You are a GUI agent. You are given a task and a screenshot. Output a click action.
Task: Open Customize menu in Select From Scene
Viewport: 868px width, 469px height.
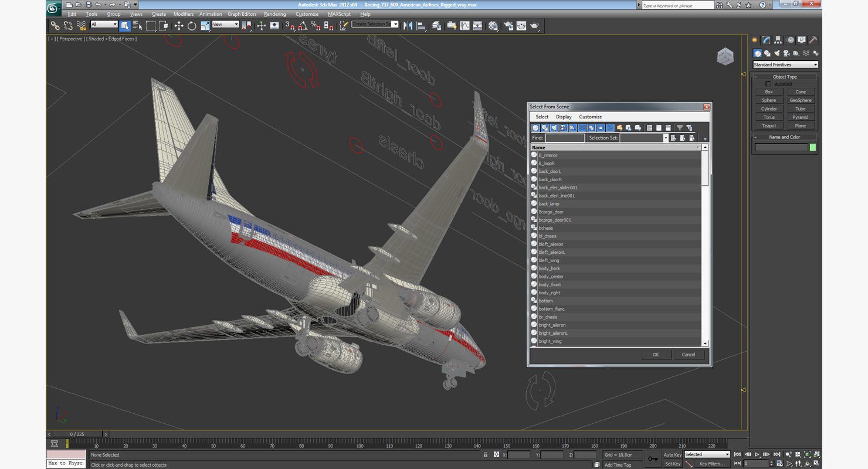click(590, 117)
